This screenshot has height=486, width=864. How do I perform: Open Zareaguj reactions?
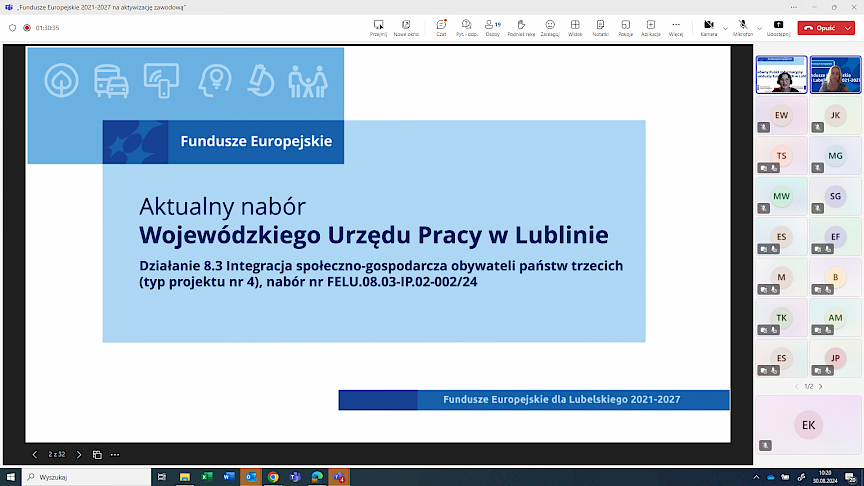[549, 28]
